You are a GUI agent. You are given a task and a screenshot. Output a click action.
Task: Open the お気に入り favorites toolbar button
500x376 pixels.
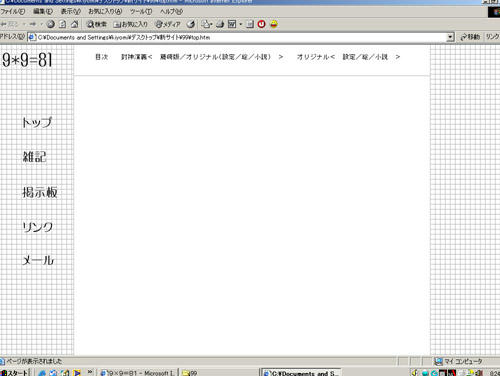pyautogui.click(x=130, y=24)
